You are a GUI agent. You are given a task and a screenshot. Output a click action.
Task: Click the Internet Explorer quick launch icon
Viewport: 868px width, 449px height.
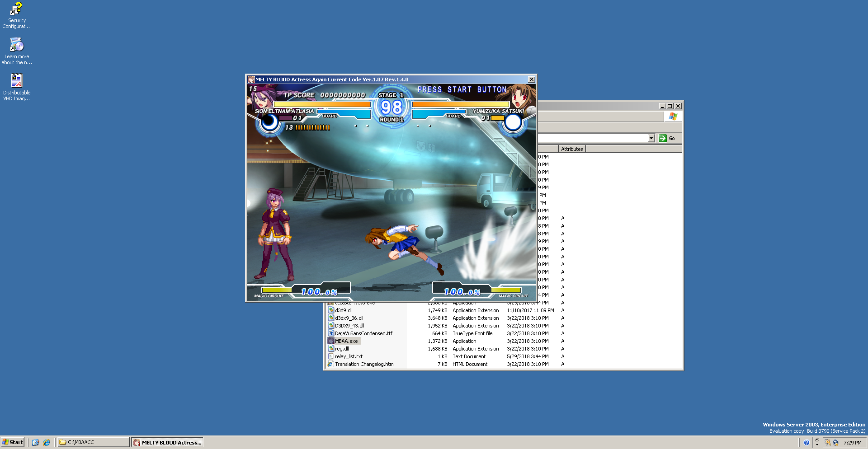47,443
